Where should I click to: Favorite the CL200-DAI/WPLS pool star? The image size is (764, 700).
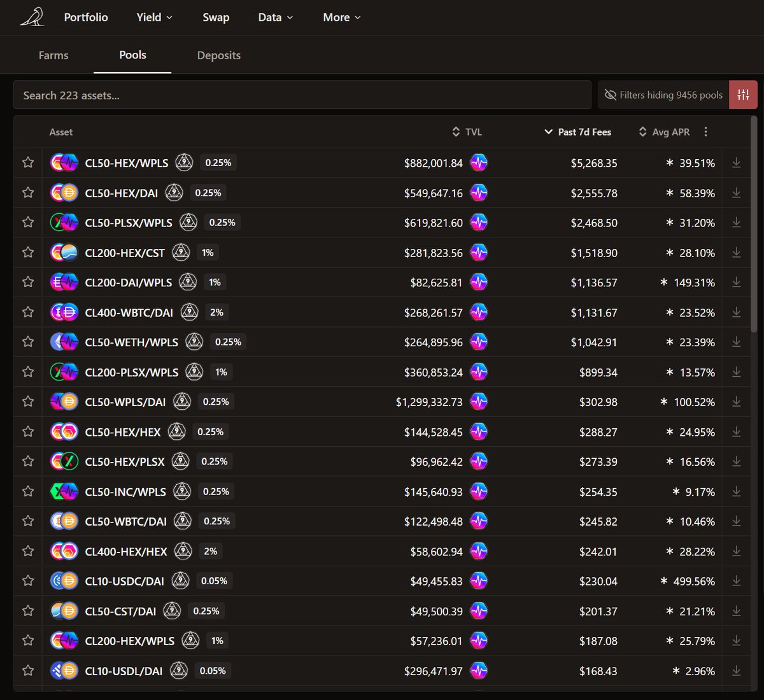coord(28,283)
